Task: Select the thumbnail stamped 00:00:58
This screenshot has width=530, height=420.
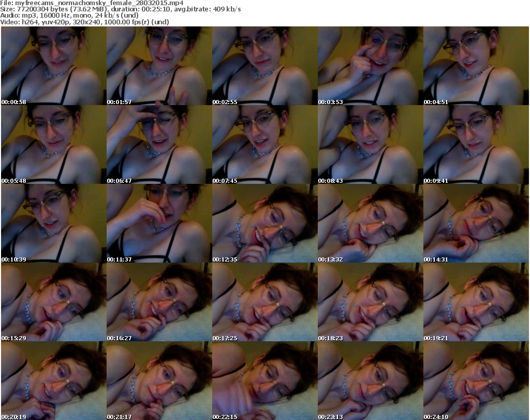Action: point(54,66)
